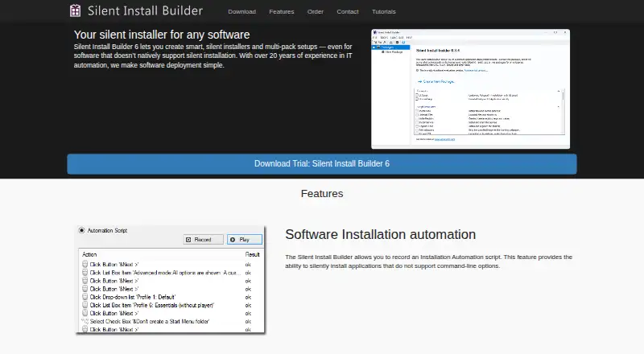This screenshot has height=354, width=644.
Task: Click the Play button in the script screenshot
Action: 245,240
